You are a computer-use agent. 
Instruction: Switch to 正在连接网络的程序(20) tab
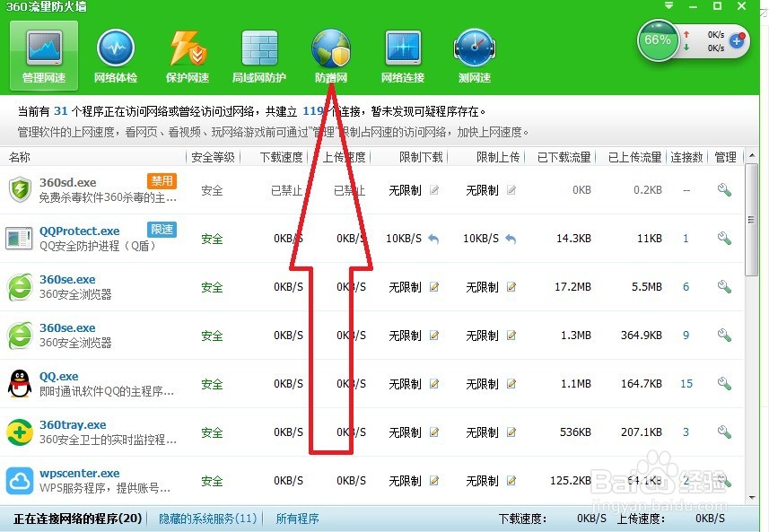[77, 519]
